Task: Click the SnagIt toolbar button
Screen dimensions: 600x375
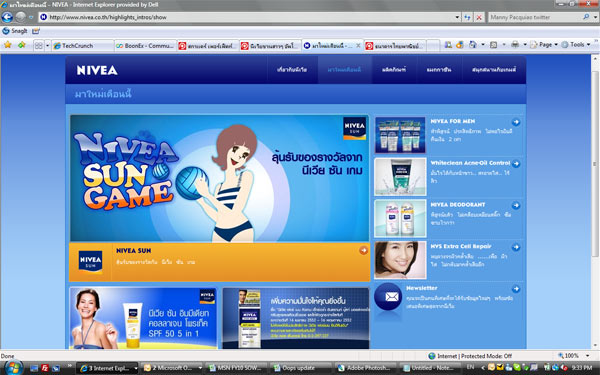Action: [x=15, y=31]
